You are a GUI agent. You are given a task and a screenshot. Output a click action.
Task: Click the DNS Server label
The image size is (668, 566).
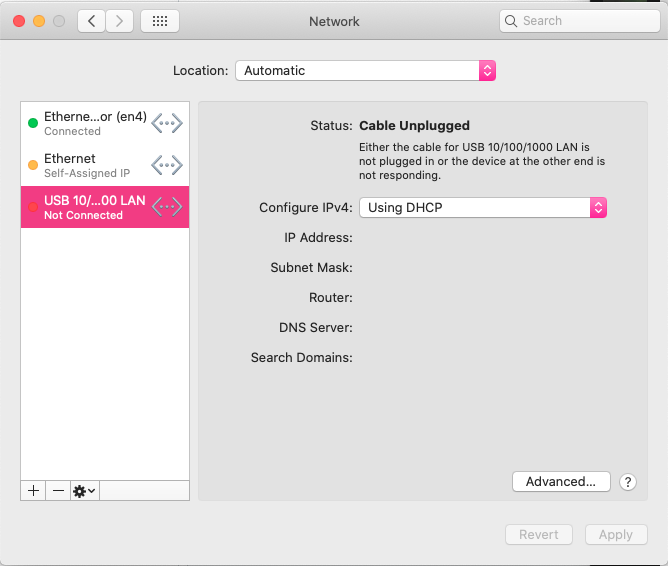click(x=316, y=328)
